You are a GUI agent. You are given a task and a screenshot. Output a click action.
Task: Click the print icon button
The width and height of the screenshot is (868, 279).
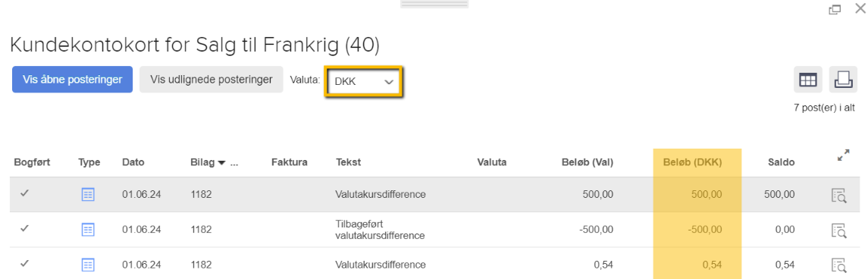842,80
